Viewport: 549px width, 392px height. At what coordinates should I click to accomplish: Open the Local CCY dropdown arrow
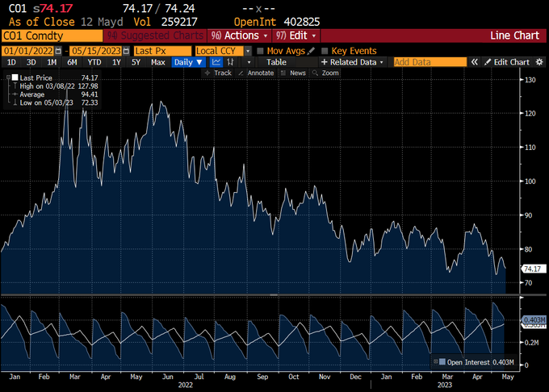point(248,51)
